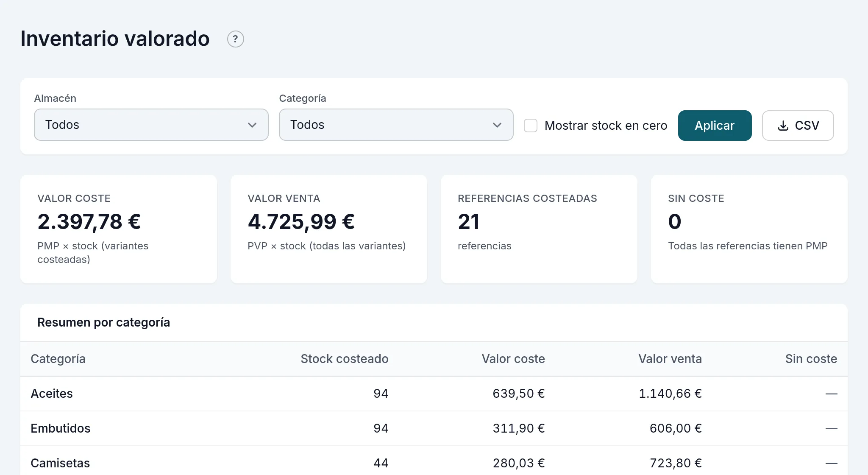Open the help question mark icon
The width and height of the screenshot is (868, 475).
point(235,39)
